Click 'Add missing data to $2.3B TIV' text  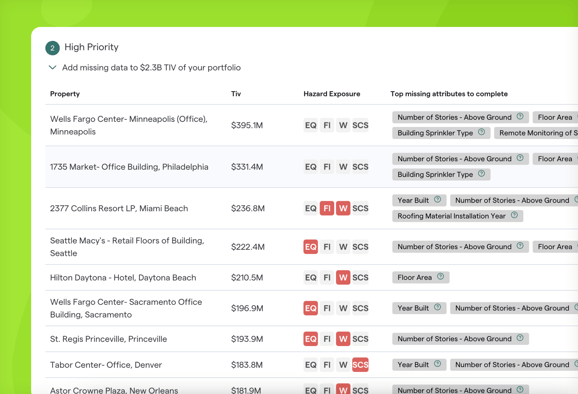coord(151,67)
